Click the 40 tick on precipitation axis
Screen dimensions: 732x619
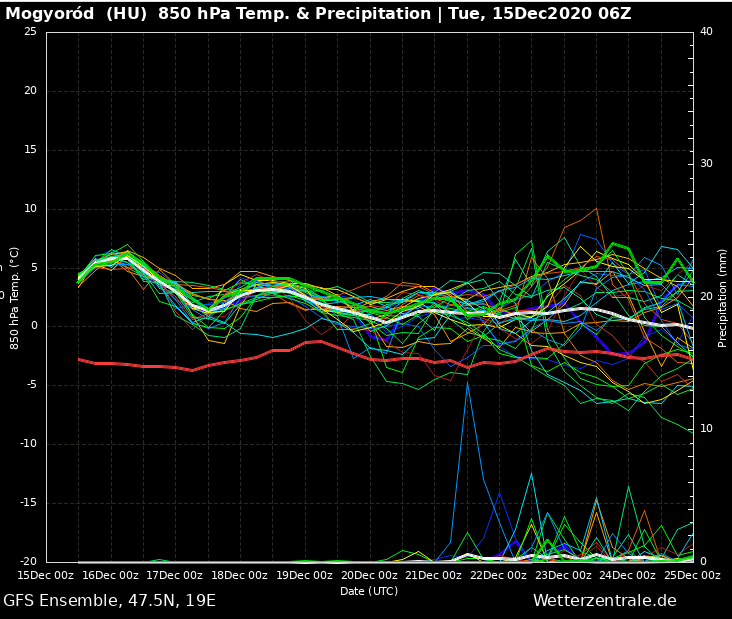(x=706, y=32)
